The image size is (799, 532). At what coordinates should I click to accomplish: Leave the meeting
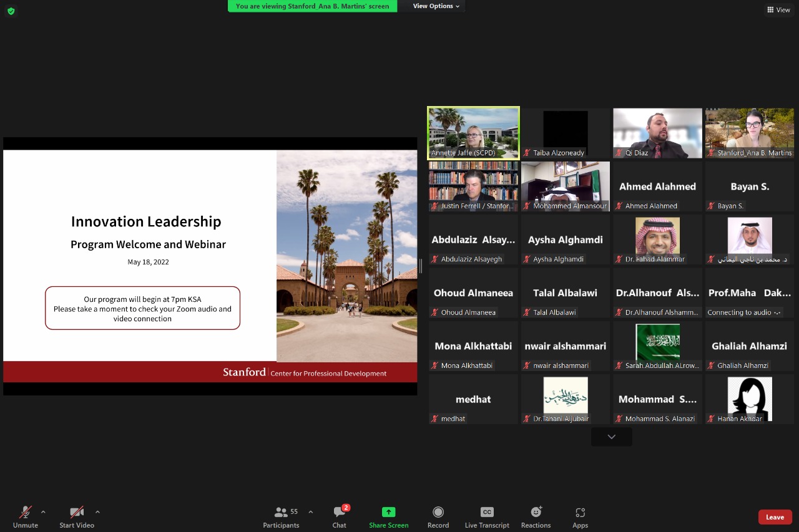[775, 517]
